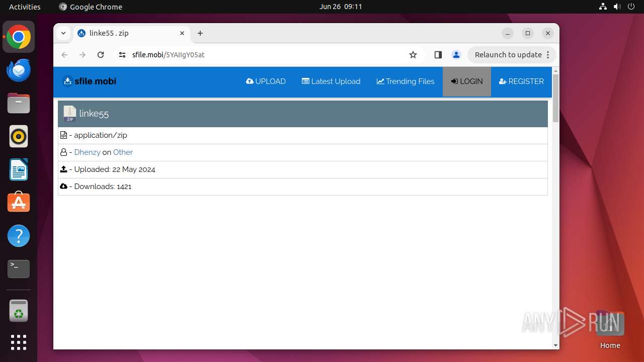
Task: Click the Home folder desktop icon
Action: click(x=610, y=330)
